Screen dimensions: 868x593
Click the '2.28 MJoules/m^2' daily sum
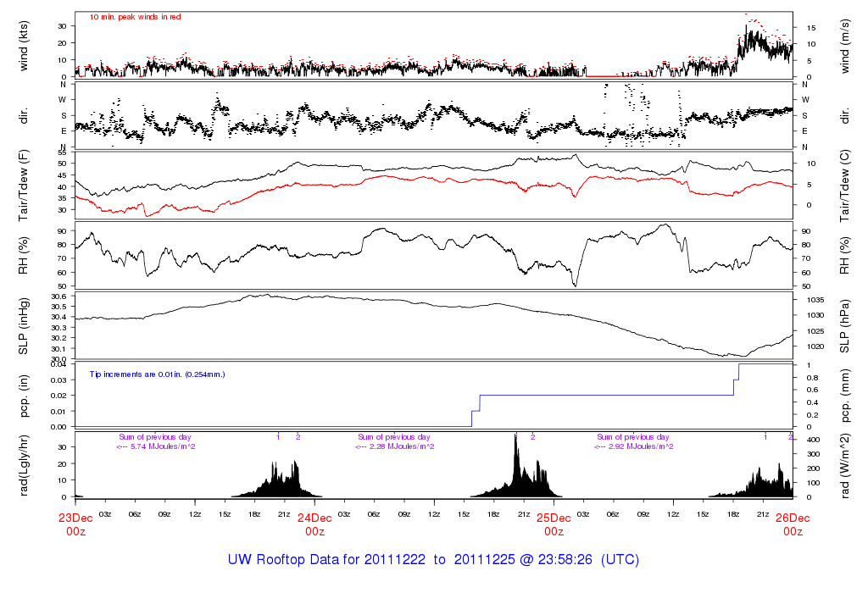[x=402, y=446]
